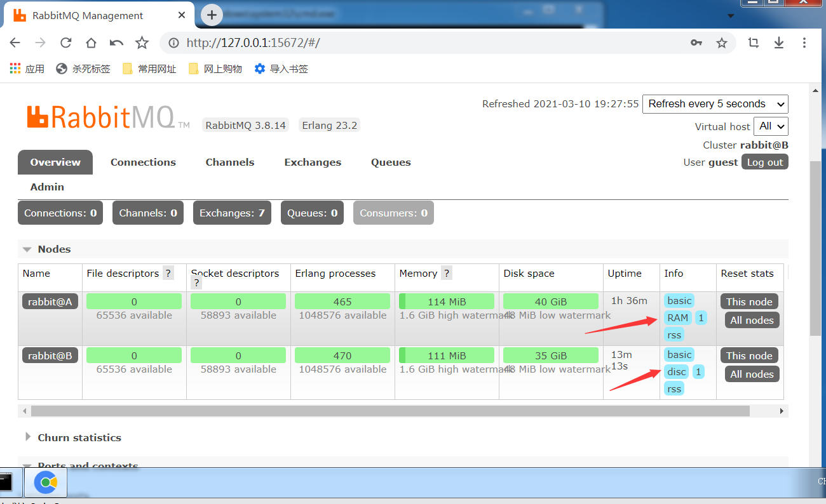
Task: Reset stats for This node on rabbit@B
Action: tap(749, 355)
